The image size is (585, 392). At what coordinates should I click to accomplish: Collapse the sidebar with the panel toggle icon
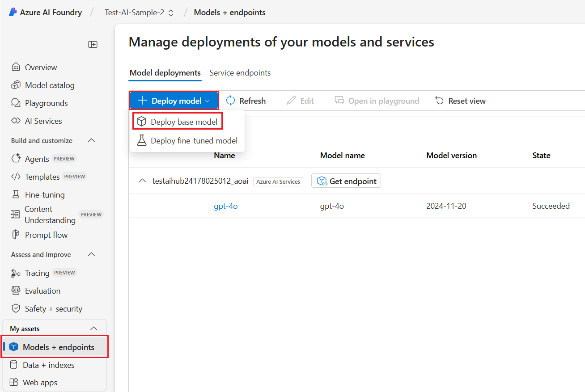[x=93, y=44]
